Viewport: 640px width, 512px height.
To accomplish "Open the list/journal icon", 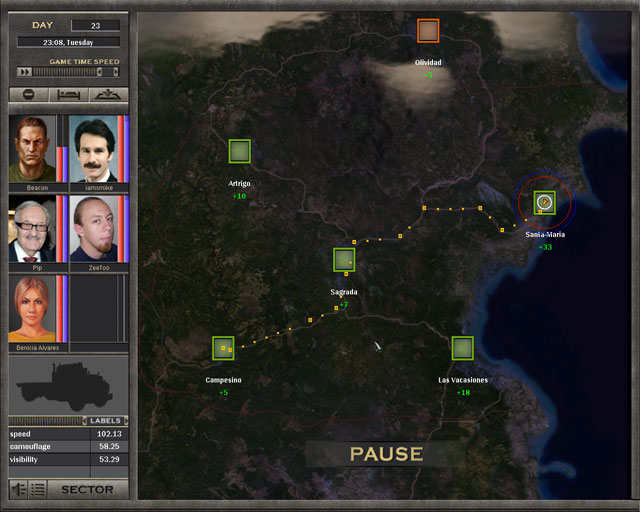I will click(x=38, y=489).
